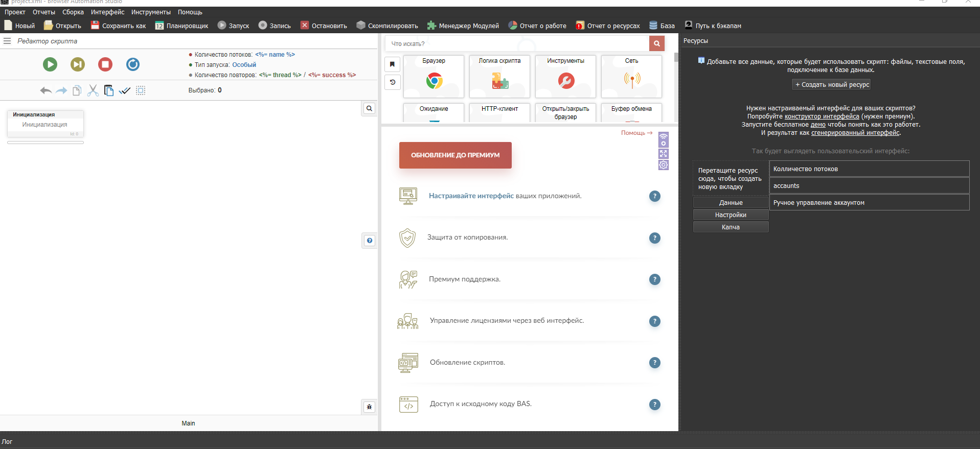Image resolution: width=980 pixels, height=449 pixels.
Task: Switch to the Настройки tab
Action: pyautogui.click(x=731, y=215)
